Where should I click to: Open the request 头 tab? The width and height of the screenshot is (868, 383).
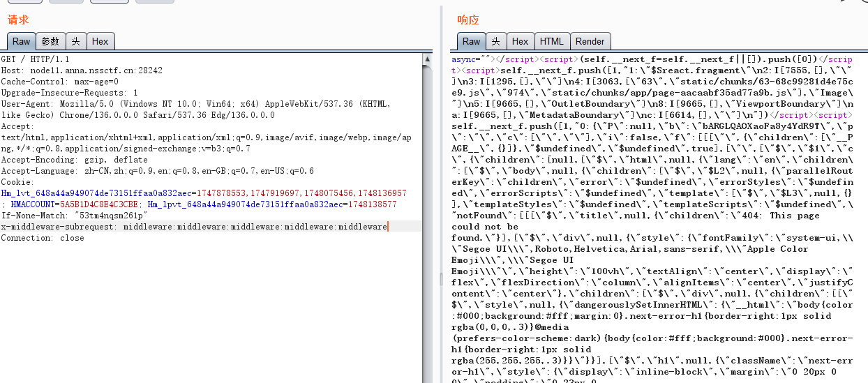pyautogui.click(x=76, y=41)
